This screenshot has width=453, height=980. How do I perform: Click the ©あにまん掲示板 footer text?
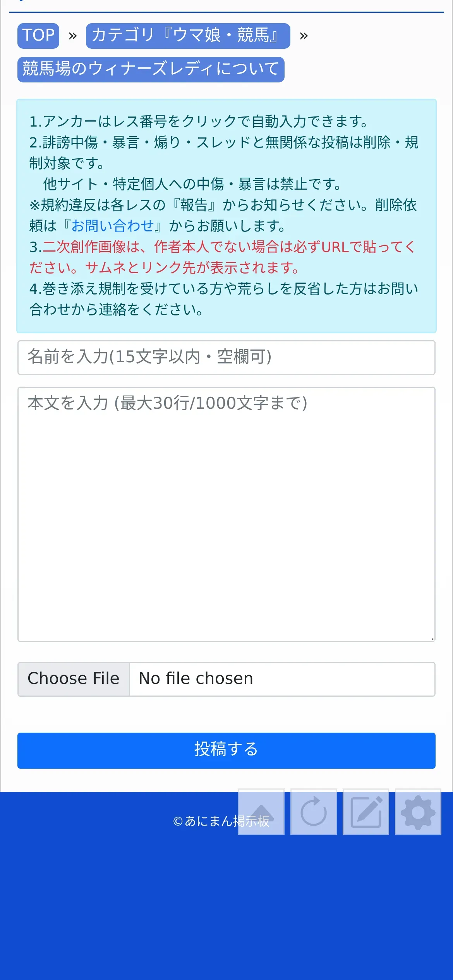click(x=221, y=821)
